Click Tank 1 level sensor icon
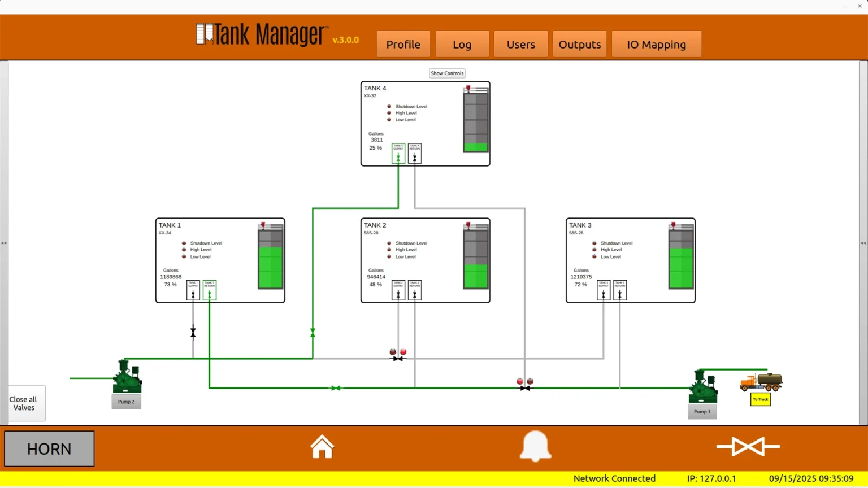The height and width of the screenshot is (488, 868). [263, 225]
